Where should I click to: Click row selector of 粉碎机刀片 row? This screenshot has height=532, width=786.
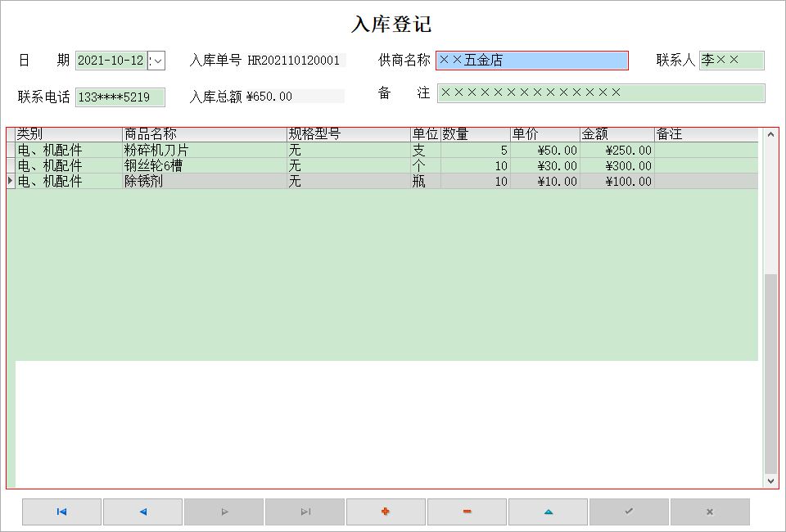[x=11, y=151]
